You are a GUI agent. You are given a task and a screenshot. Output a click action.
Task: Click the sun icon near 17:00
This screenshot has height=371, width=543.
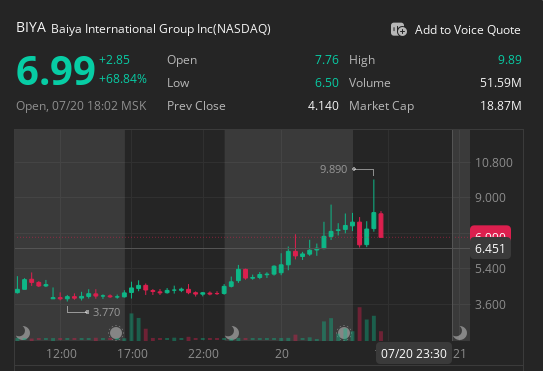116,333
